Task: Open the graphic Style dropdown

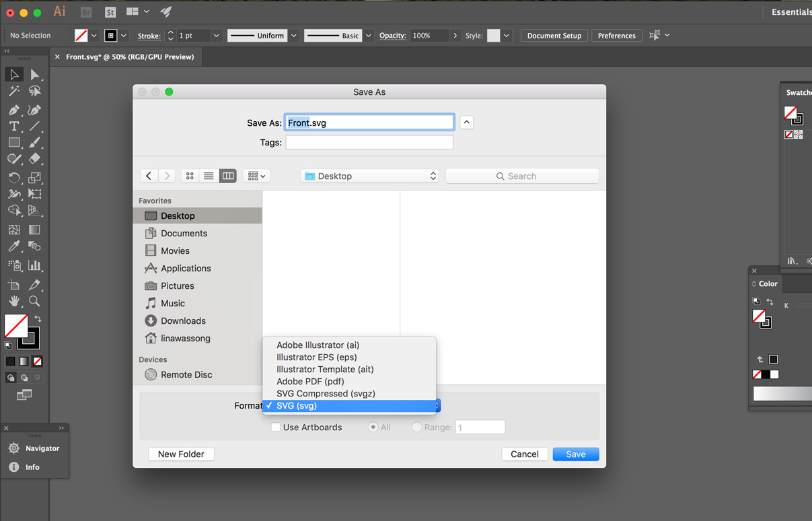Action: (x=507, y=36)
